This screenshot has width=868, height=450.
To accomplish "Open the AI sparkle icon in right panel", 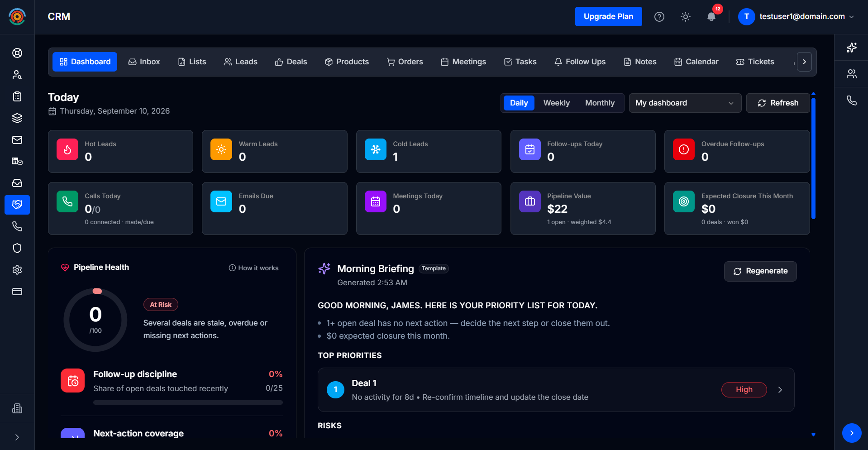I will tap(852, 48).
